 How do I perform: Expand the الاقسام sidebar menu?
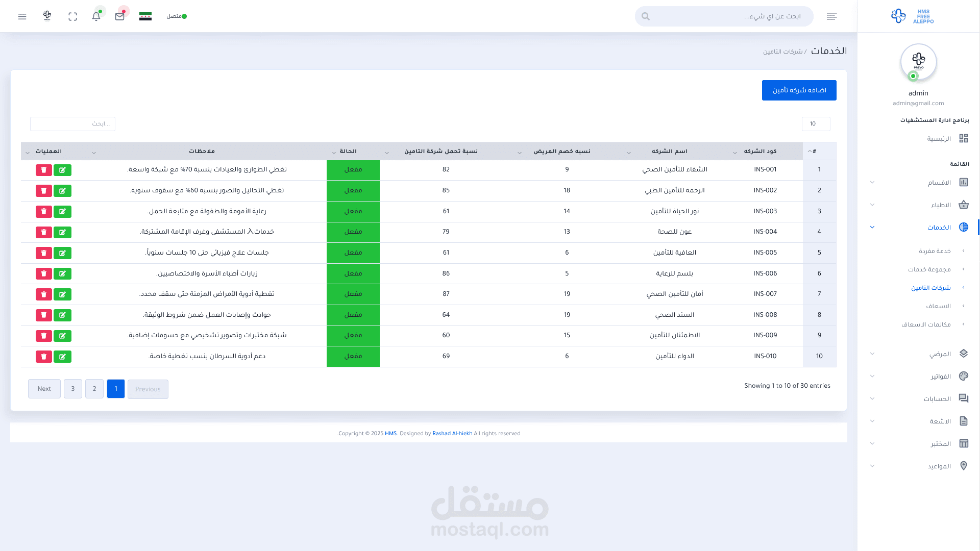click(939, 183)
